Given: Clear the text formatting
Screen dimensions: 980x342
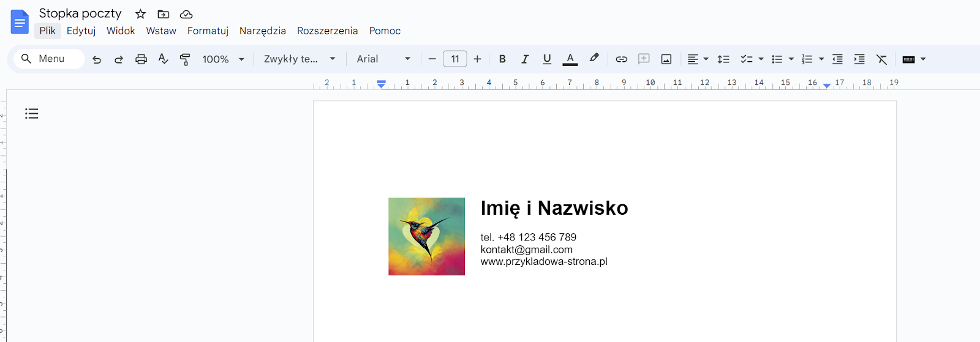Looking at the screenshot, I should tap(881, 59).
